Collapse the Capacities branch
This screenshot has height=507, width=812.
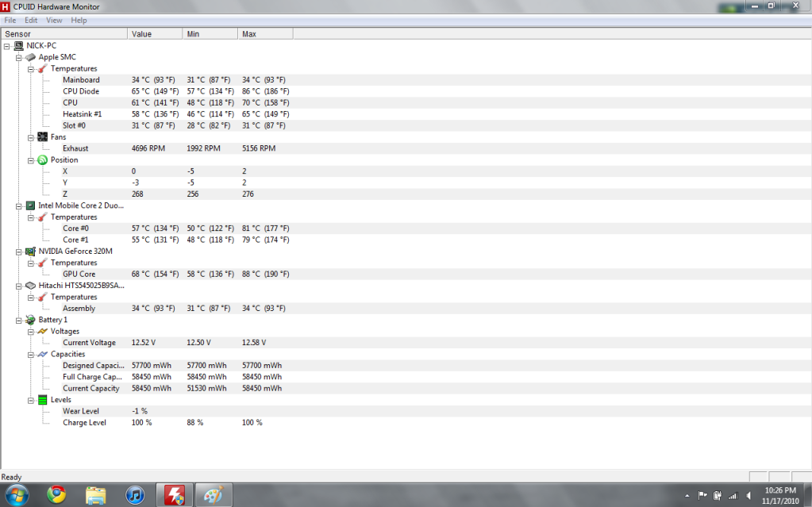point(30,355)
